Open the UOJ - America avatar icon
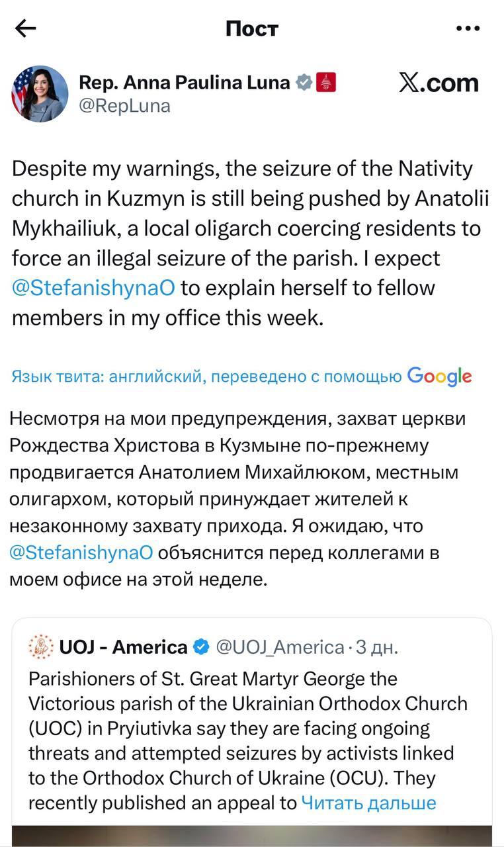504x847 pixels. pyautogui.click(x=41, y=646)
